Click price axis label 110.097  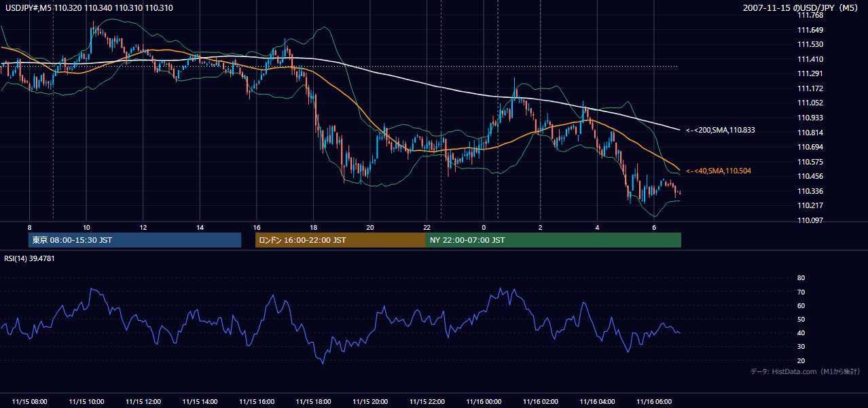(x=810, y=220)
